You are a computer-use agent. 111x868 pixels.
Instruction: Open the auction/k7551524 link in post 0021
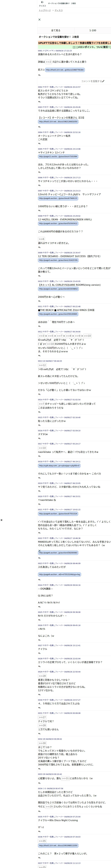(58, 514)
